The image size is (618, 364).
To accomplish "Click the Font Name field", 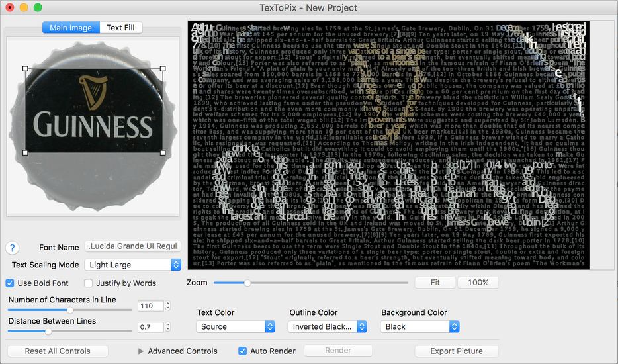I will (x=133, y=246).
